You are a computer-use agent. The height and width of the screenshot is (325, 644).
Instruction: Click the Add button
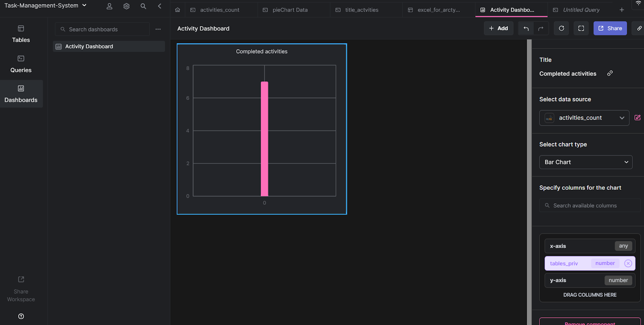499,28
